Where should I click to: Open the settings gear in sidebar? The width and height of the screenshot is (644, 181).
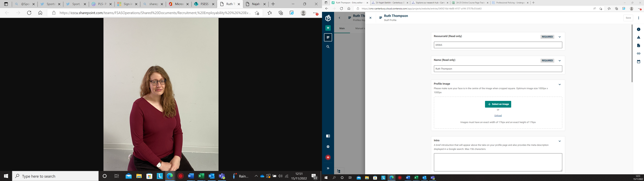tap(328, 147)
